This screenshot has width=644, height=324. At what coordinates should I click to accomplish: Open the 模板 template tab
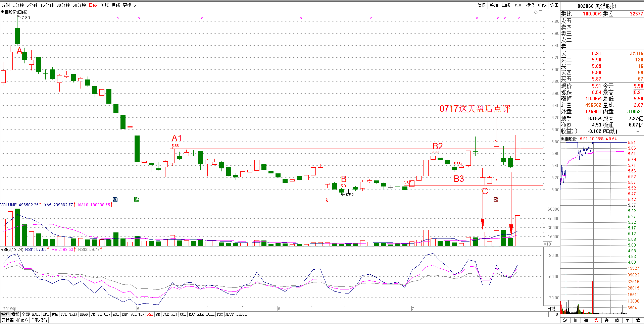[15, 314]
